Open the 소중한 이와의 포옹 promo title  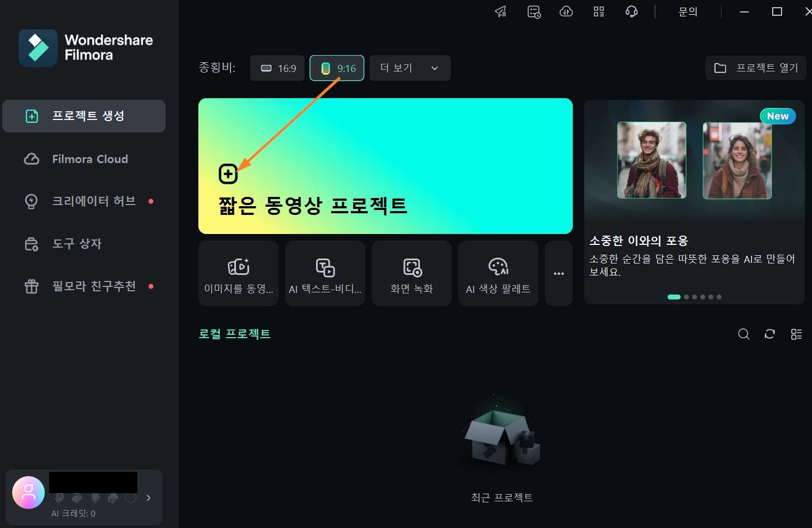(x=639, y=241)
